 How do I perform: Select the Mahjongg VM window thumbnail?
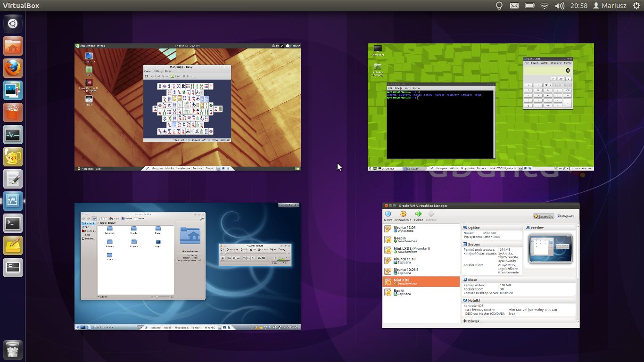pyautogui.click(x=188, y=107)
